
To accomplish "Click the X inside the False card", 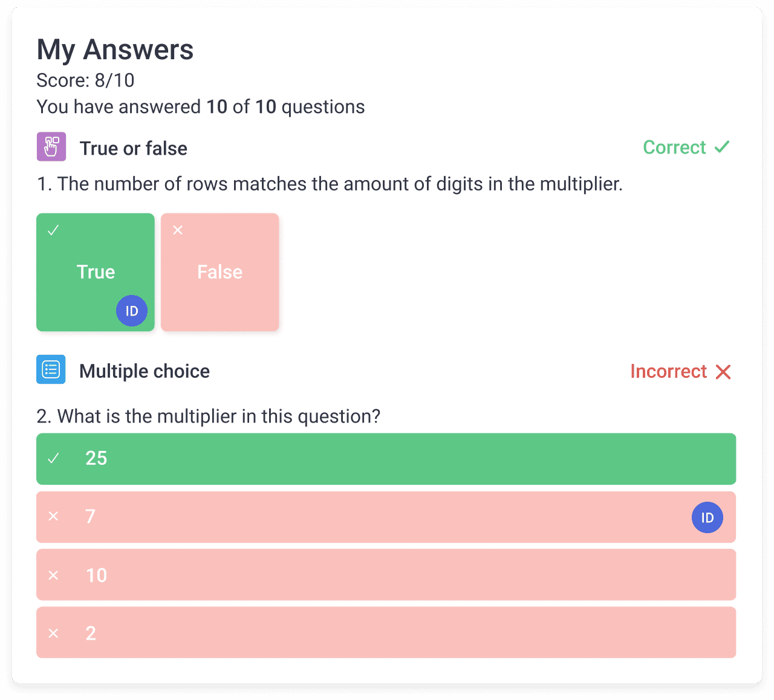I will 178,230.
